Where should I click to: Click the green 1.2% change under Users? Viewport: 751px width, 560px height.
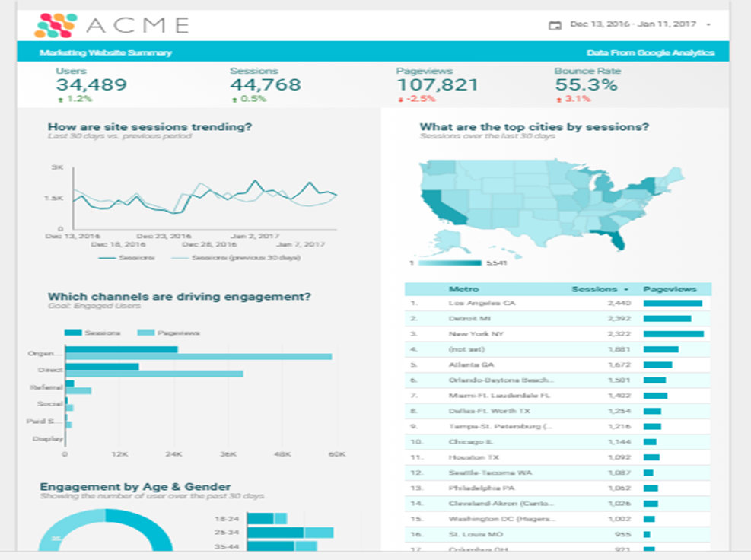point(75,99)
